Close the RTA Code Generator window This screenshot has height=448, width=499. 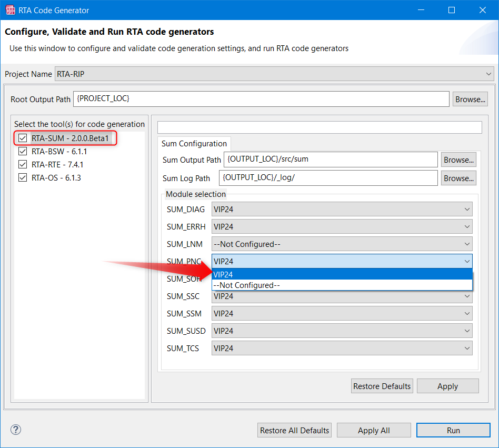(x=483, y=10)
